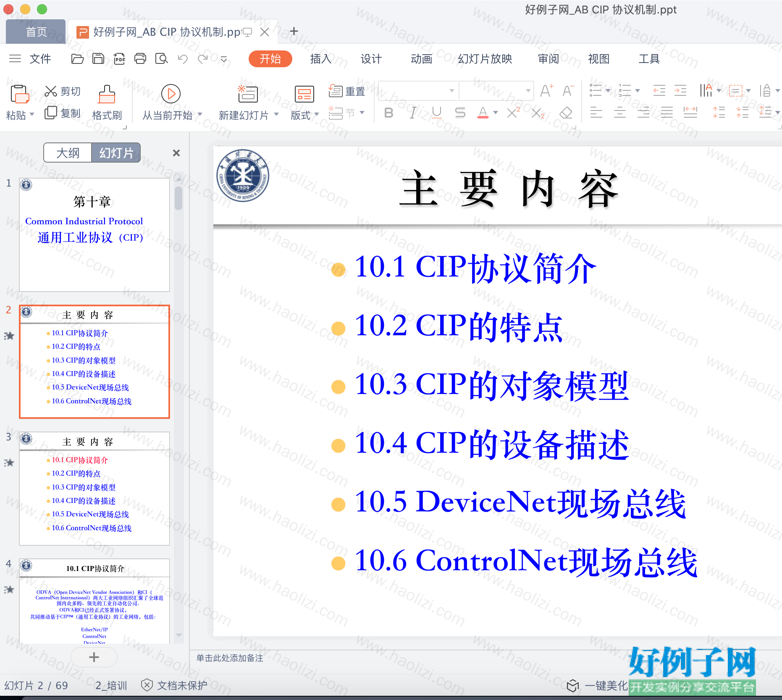
Task: Open a new document tab with plus
Action: [x=294, y=31]
